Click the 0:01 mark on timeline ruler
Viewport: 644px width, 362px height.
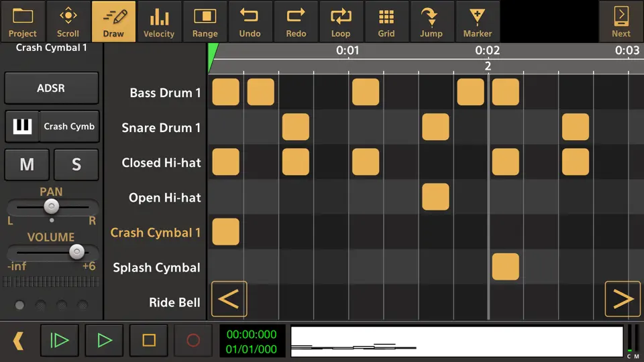[x=347, y=50]
